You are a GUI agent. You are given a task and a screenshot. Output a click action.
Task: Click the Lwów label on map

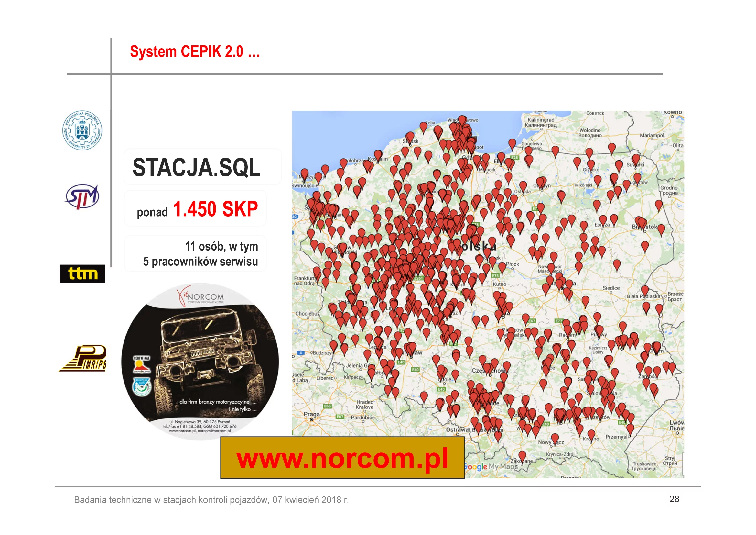pyautogui.click(x=677, y=425)
